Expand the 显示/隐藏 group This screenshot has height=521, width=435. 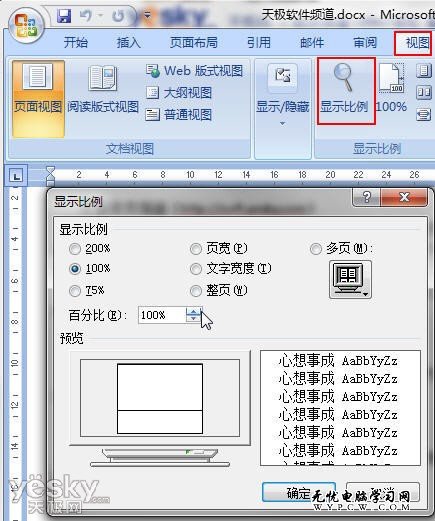tap(282, 95)
